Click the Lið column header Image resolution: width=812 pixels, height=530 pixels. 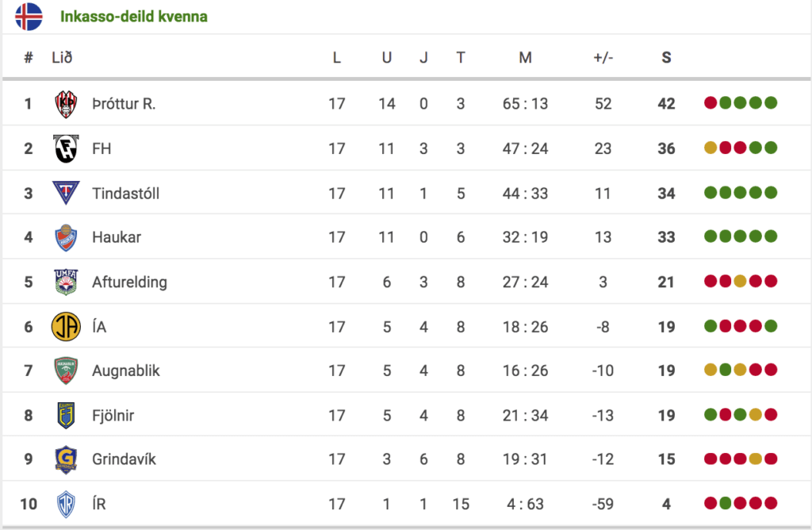pos(62,57)
